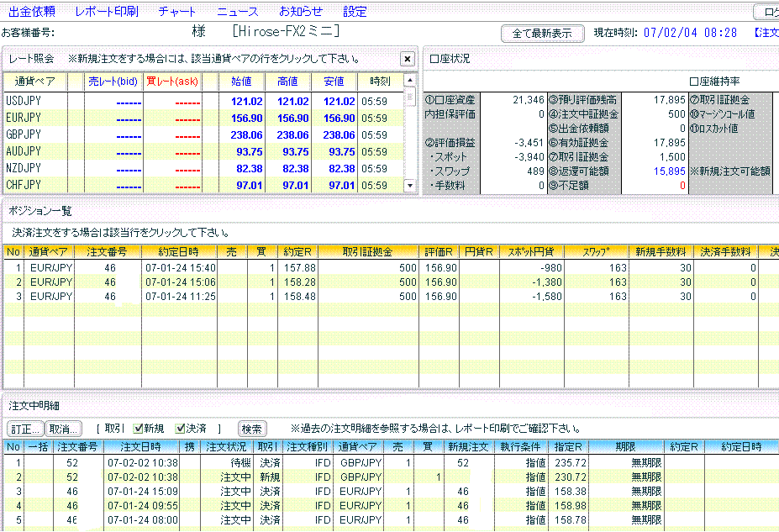This screenshot has width=779, height=532.
Task: Select the GBPJPY rate row
Action: (203, 134)
